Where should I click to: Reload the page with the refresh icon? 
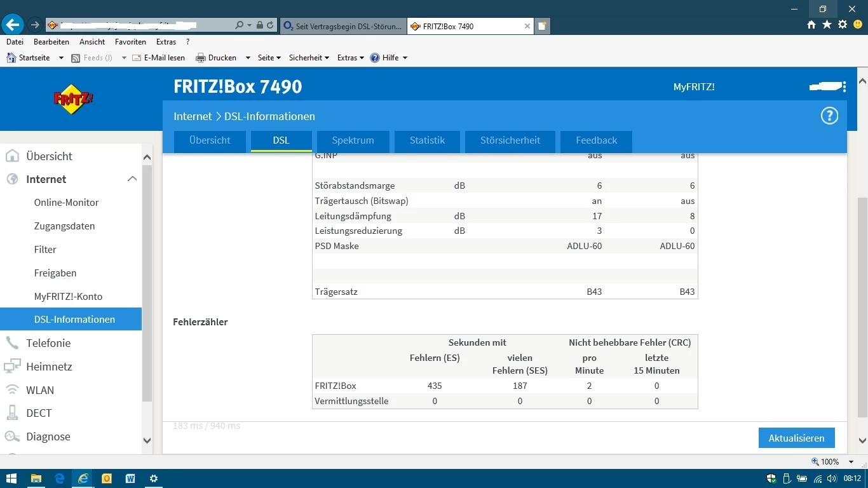(271, 25)
